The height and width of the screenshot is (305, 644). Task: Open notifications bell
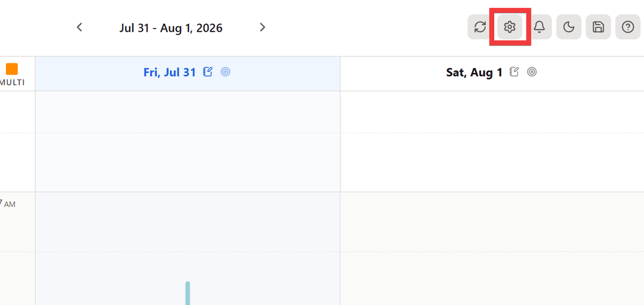(x=539, y=27)
